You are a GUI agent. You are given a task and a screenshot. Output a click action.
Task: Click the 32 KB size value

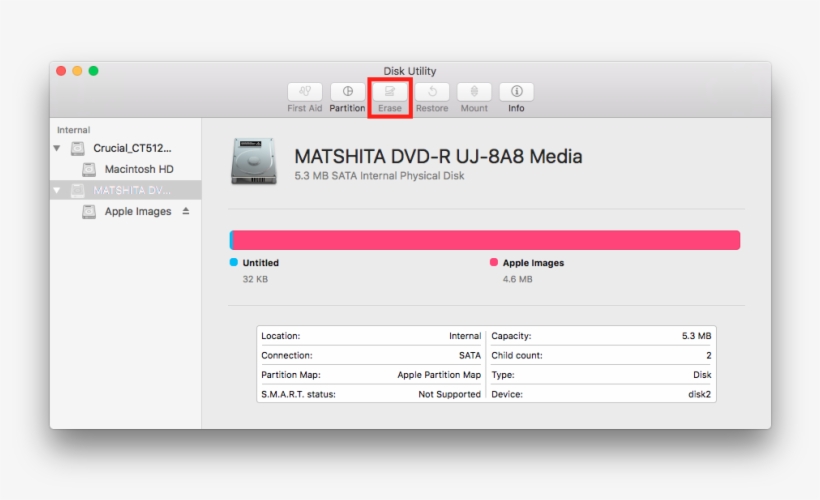pos(255,279)
